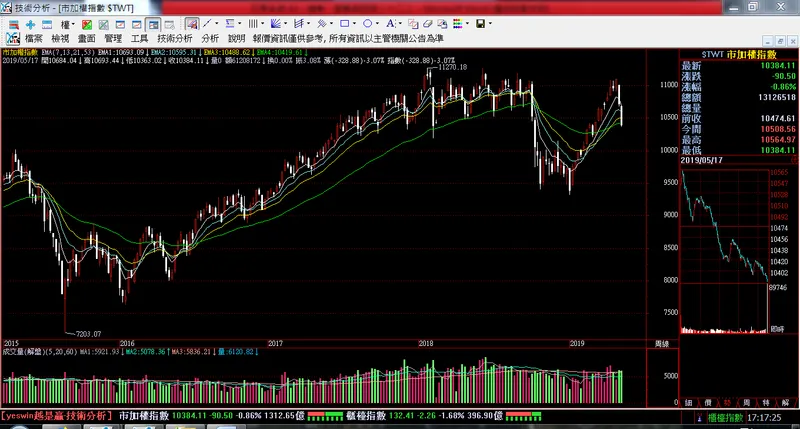Expand the 權 dropdown in the toolbar

pos(68,23)
